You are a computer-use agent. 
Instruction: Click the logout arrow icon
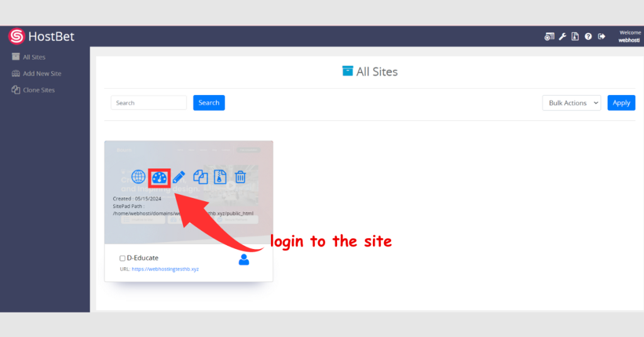point(601,36)
